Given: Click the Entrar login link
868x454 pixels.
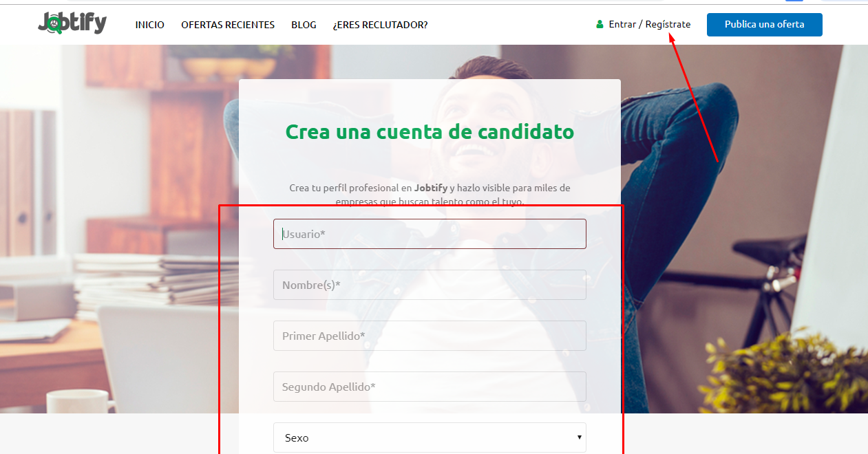Looking at the screenshot, I should pyautogui.click(x=622, y=24).
